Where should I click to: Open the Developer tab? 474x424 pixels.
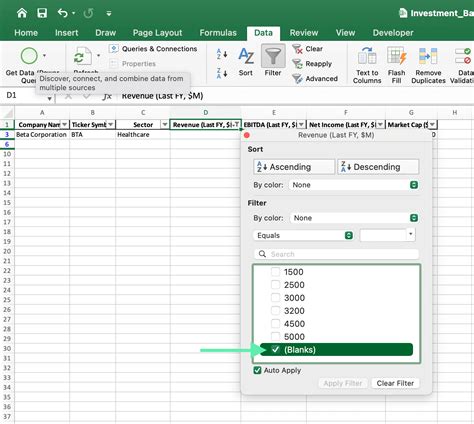coord(393,33)
